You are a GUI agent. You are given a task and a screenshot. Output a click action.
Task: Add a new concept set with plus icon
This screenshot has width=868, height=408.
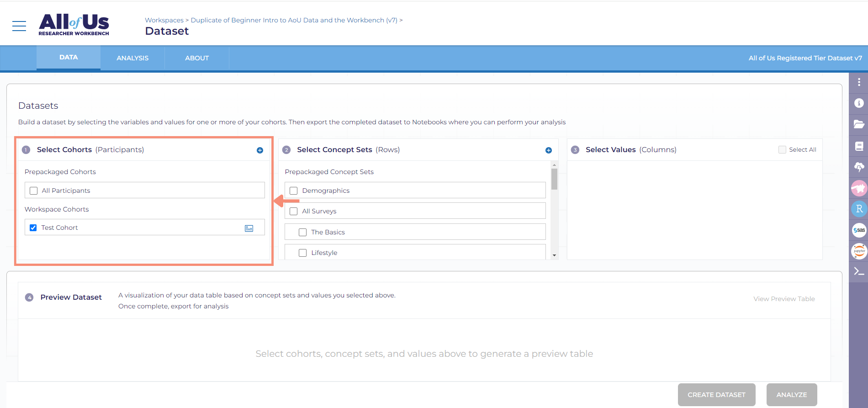549,150
